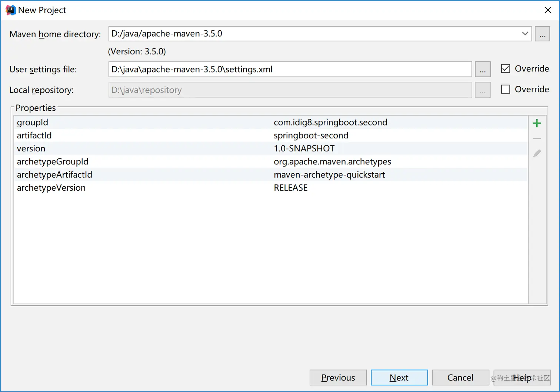Close the New Project dialog

(548, 10)
